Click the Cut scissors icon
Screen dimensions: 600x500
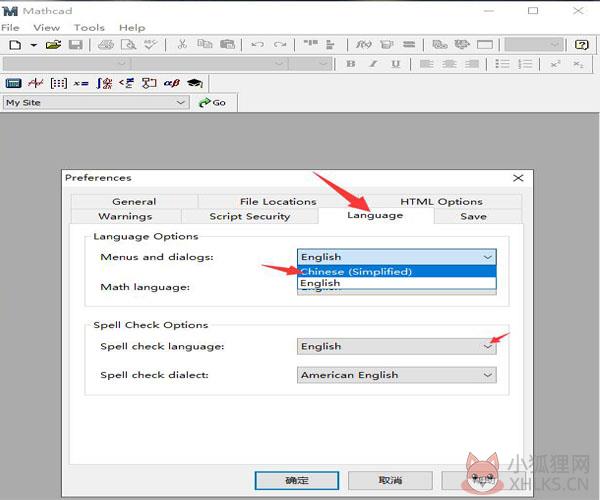point(182,44)
